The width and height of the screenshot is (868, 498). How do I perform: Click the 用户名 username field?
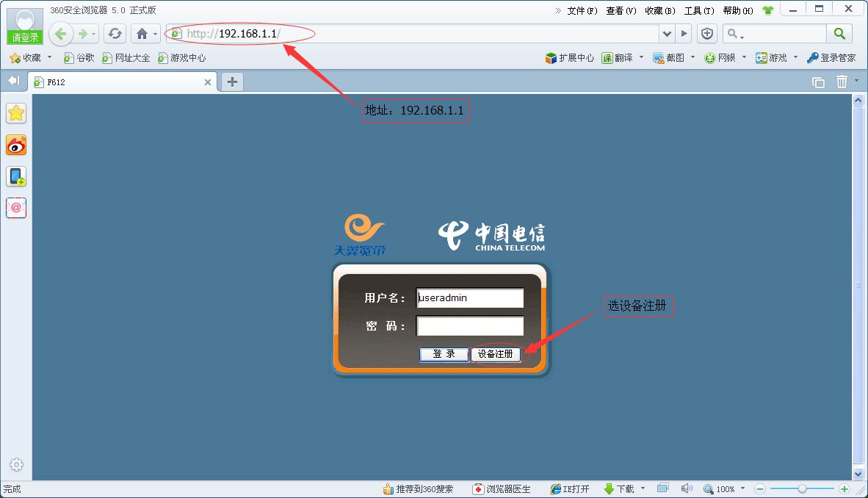tap(469, 297)
